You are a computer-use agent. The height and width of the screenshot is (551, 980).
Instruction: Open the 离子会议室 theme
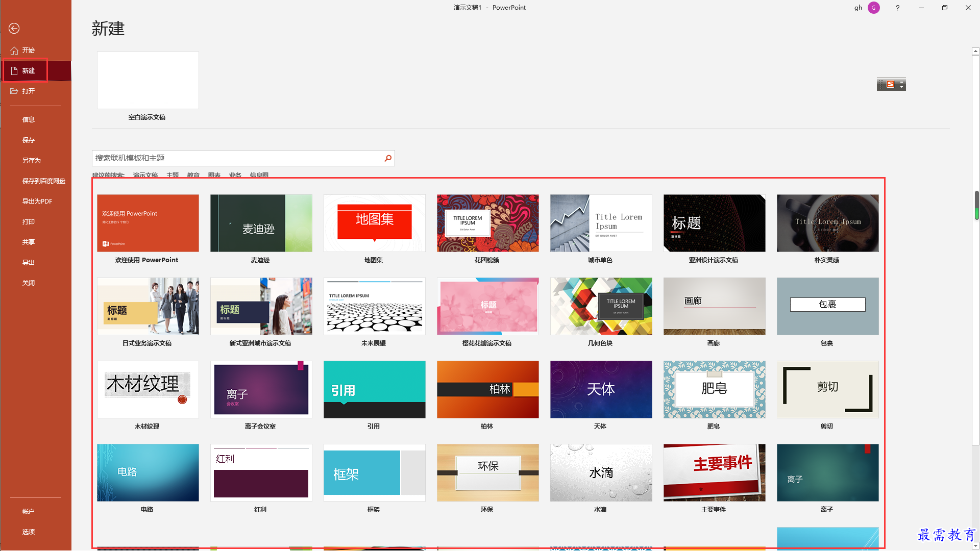pyautogui.click(x=261, y=389)
